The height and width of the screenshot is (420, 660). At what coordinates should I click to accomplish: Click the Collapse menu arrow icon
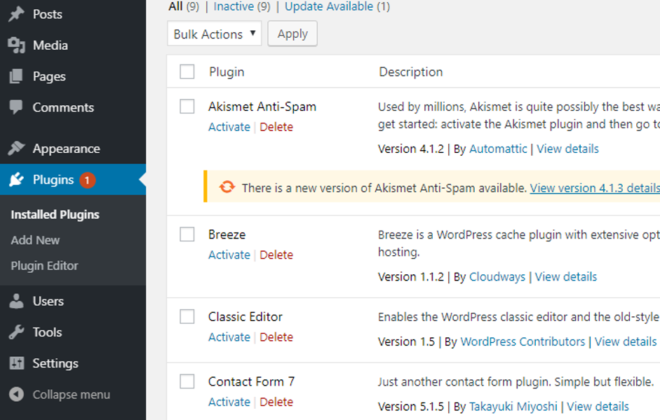16,394
